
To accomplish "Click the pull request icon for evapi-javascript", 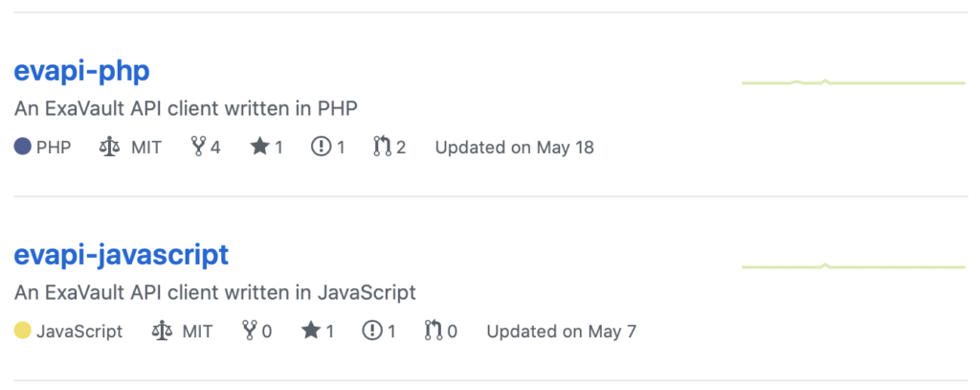I will point(434,331).
